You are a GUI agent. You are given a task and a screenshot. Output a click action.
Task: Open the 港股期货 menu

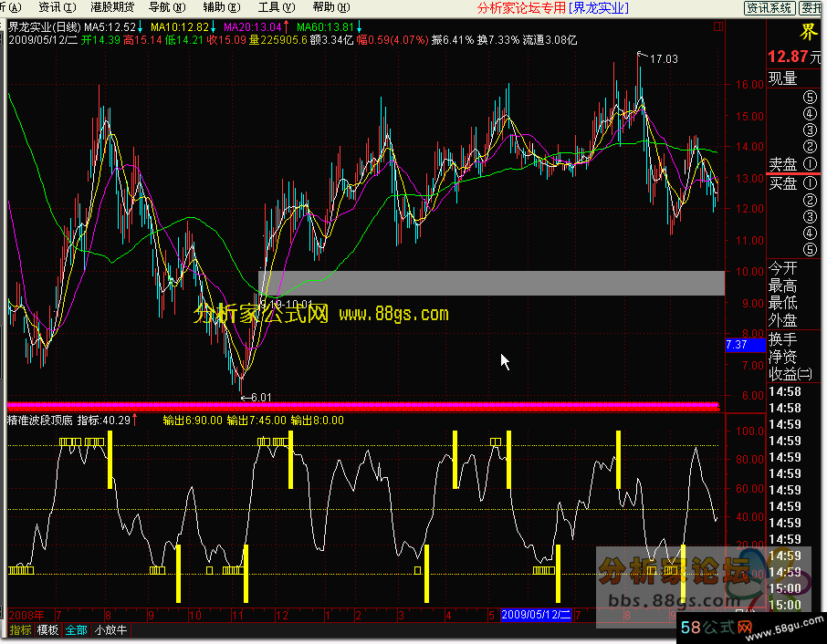(112, 7)
